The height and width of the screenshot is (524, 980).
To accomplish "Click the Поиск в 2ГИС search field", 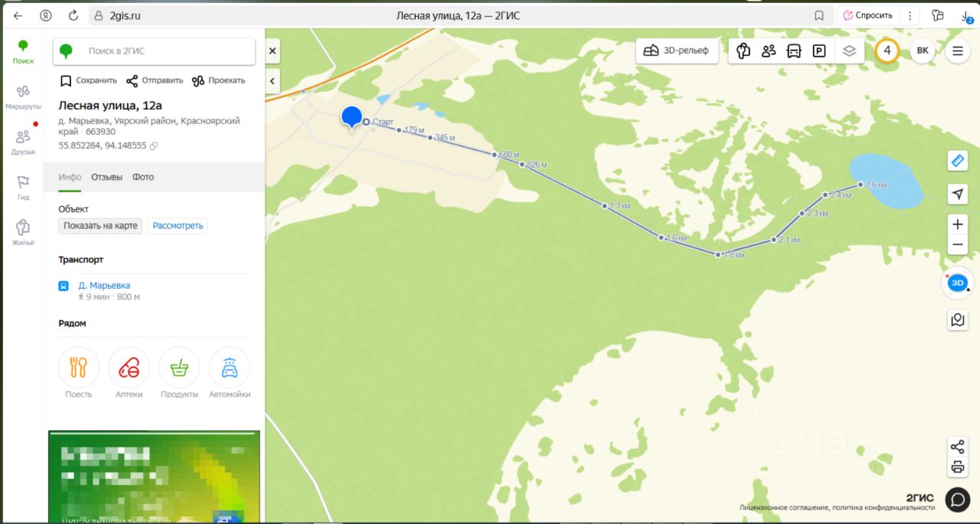I will pos(154,51).
